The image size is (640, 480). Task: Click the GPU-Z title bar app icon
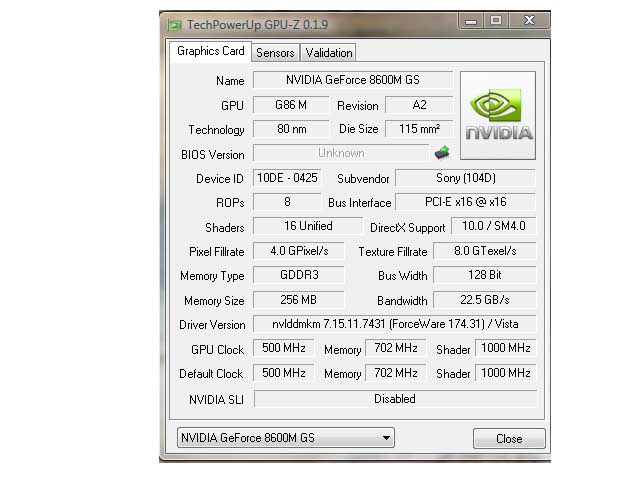tap(175, 25)
